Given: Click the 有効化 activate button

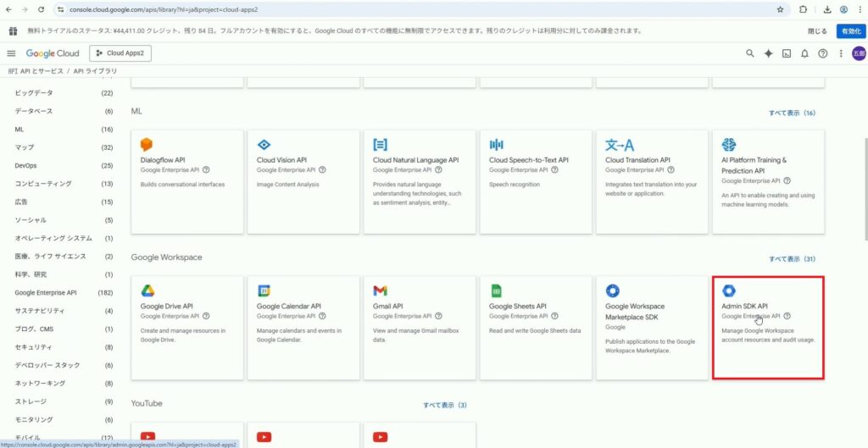Looking at the screenshot, I should 850,31.
